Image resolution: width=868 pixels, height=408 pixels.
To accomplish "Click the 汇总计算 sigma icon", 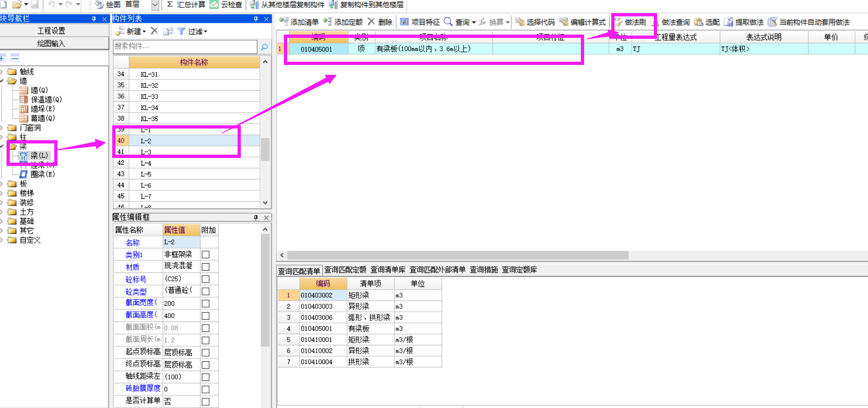I will 170,4.
